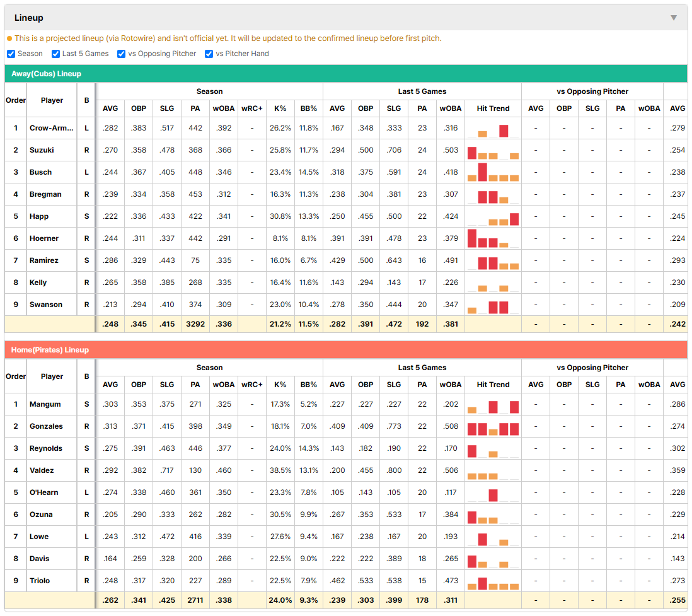The image size is (692, 616).
Task: Collapse the Lineup panel arrow
Action: click(x=674, y=18)
